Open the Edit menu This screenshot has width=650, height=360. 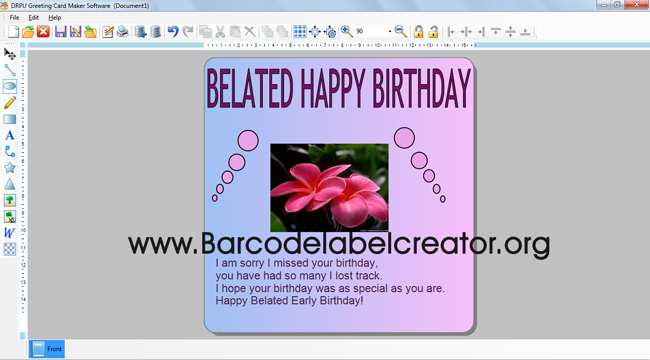[x=34, y=17]
